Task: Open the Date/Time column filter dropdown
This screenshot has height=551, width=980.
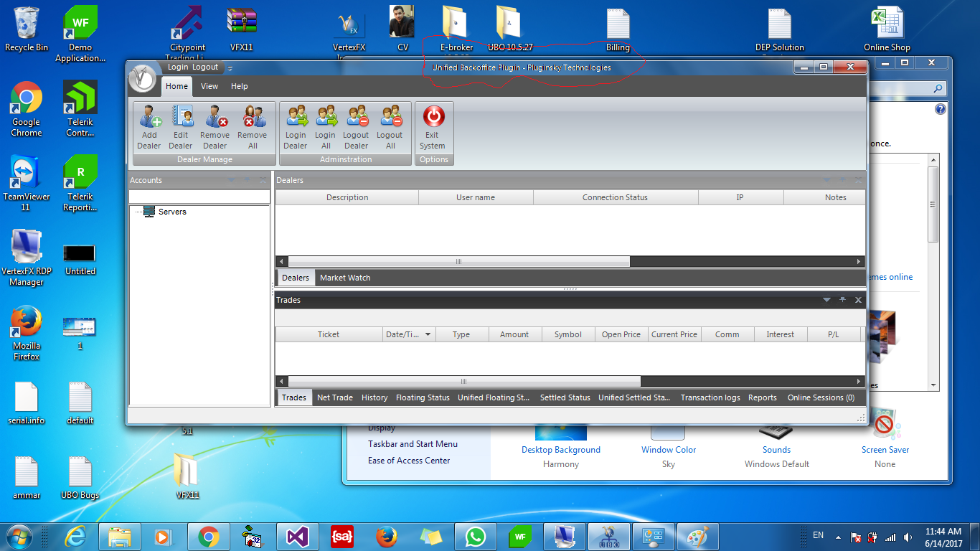Action: 428,334
